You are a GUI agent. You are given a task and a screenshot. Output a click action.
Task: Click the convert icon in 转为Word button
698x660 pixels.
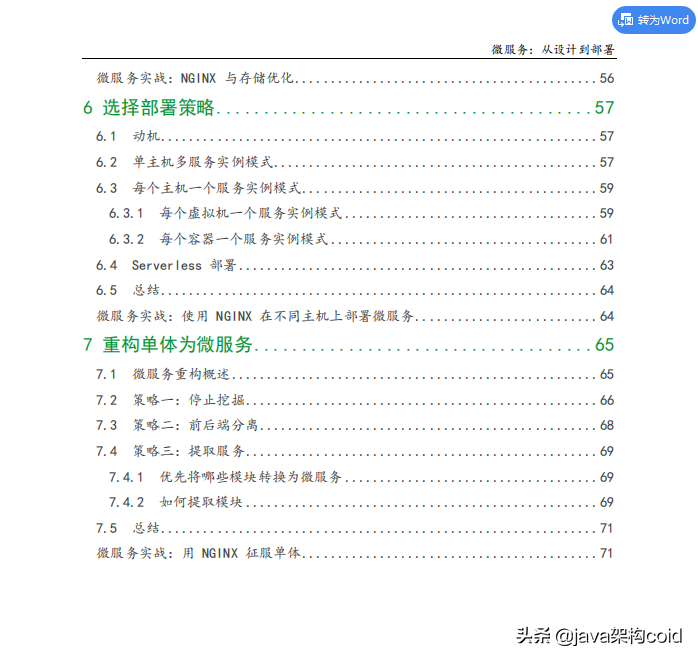[x=625, y=20]
